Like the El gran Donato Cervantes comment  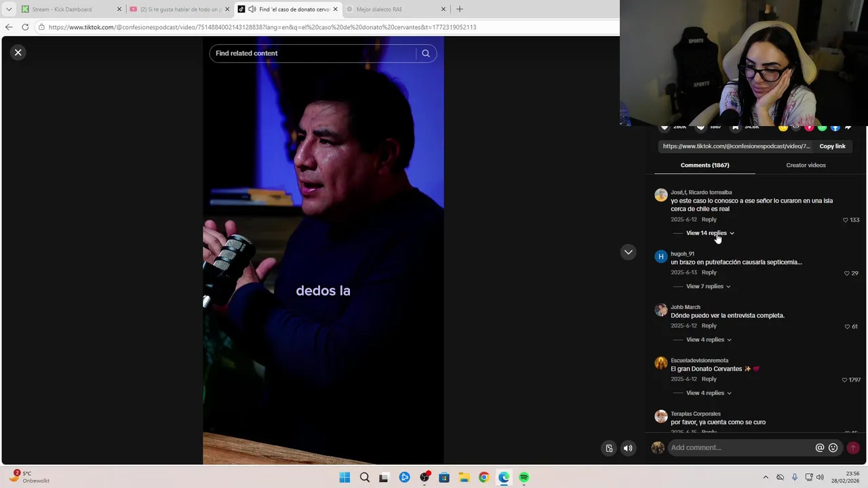pyautogui.click(x=845, y=380)
